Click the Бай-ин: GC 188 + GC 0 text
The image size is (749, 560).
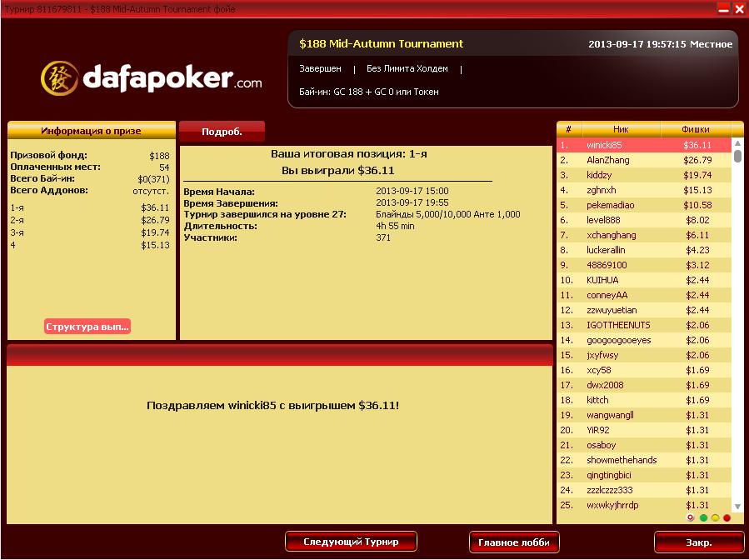coord(369,92)
